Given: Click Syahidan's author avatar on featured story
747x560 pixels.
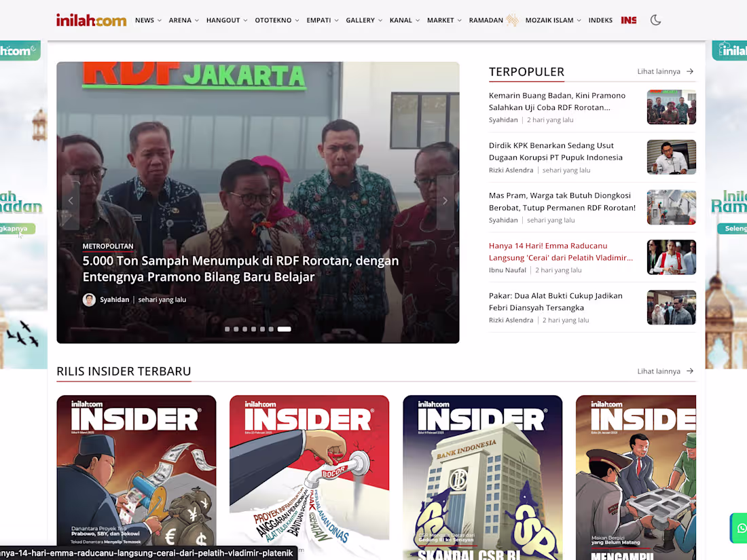Looking at the screenshot, I should (x=89, y=299).
